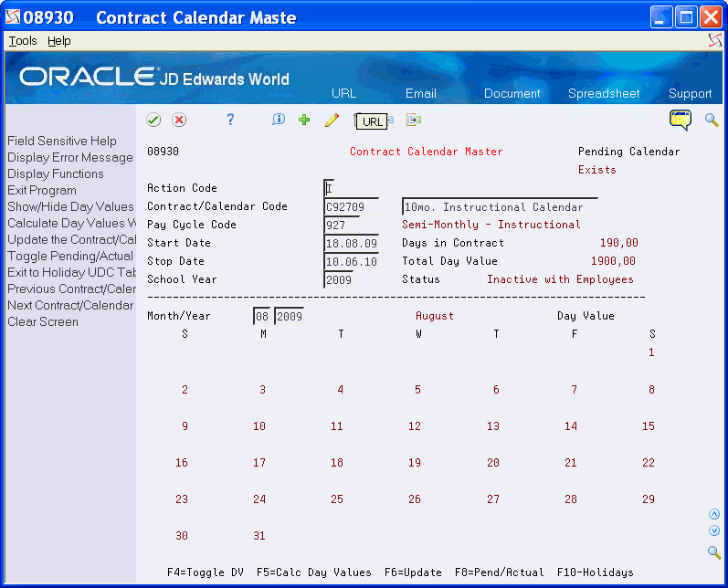This screenshot has height=588, width=728.
Task: Click the Document link in banner
Action: pyautogui.click(x=512, y=93)
